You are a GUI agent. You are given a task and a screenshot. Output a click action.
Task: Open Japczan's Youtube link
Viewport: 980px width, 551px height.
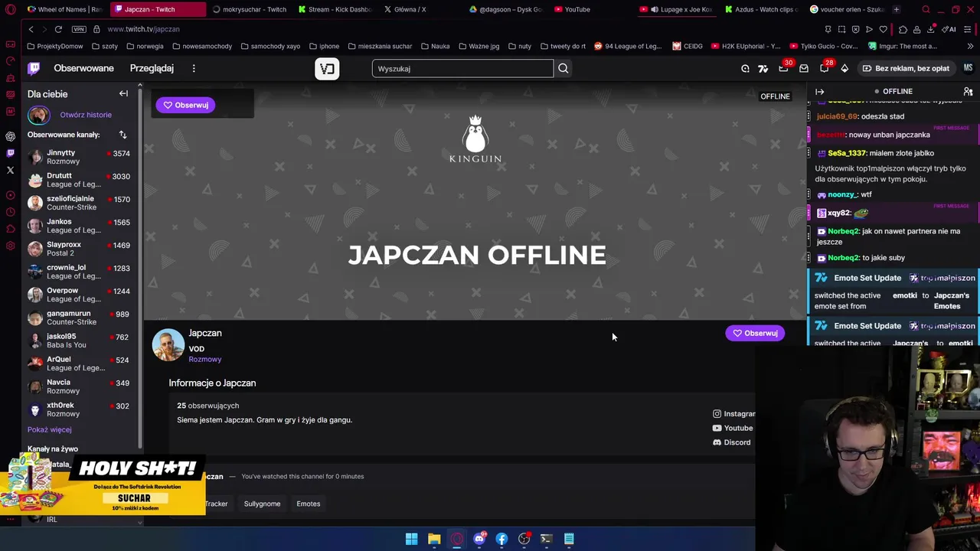[x=733, y=428]
